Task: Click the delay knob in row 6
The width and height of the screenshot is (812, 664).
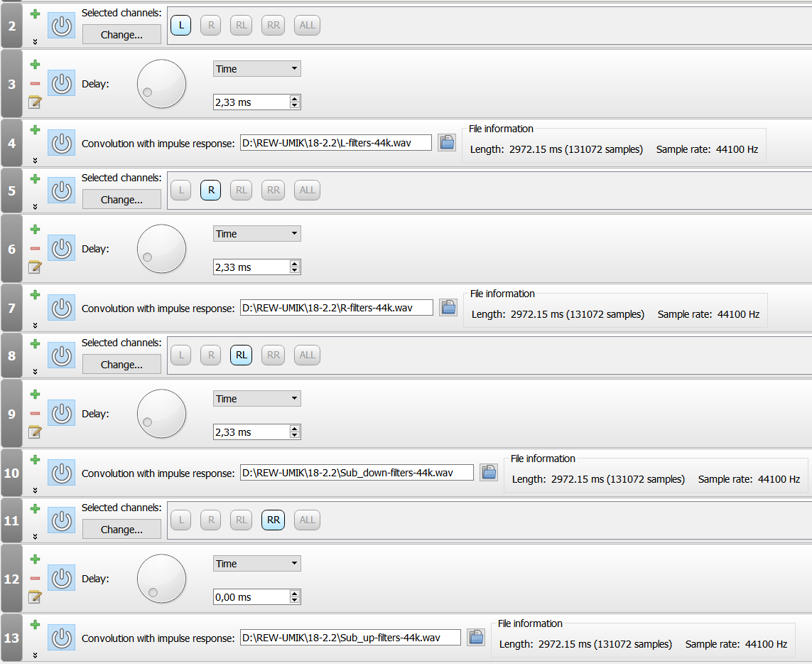Action: [161, 249]
